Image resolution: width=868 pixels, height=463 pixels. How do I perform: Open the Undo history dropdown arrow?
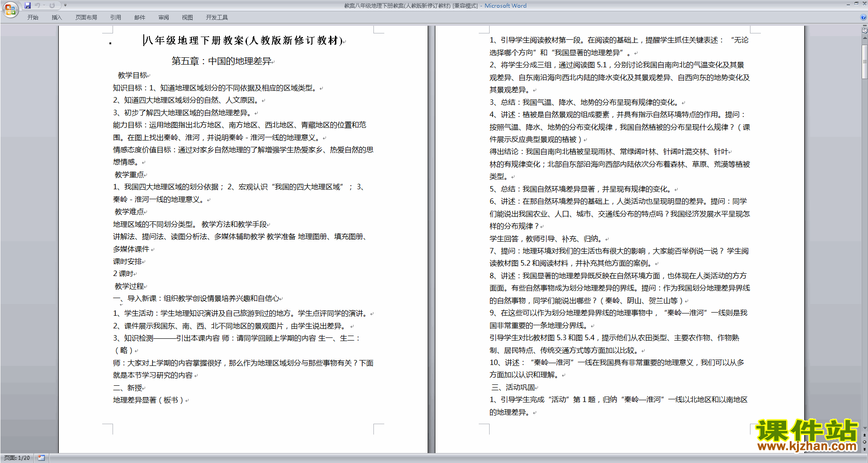point(44,5)
